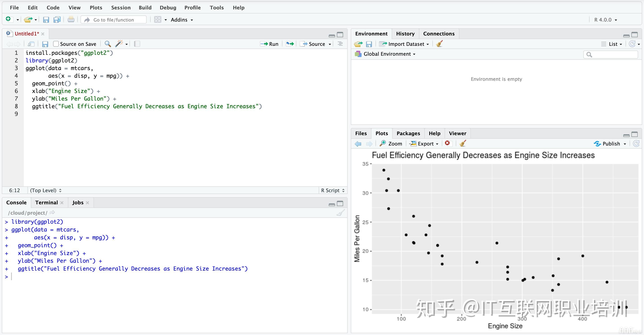The image size is (644, 335).
Task: Open Import Dataset dropdown
Action: (x=404, y=44)
